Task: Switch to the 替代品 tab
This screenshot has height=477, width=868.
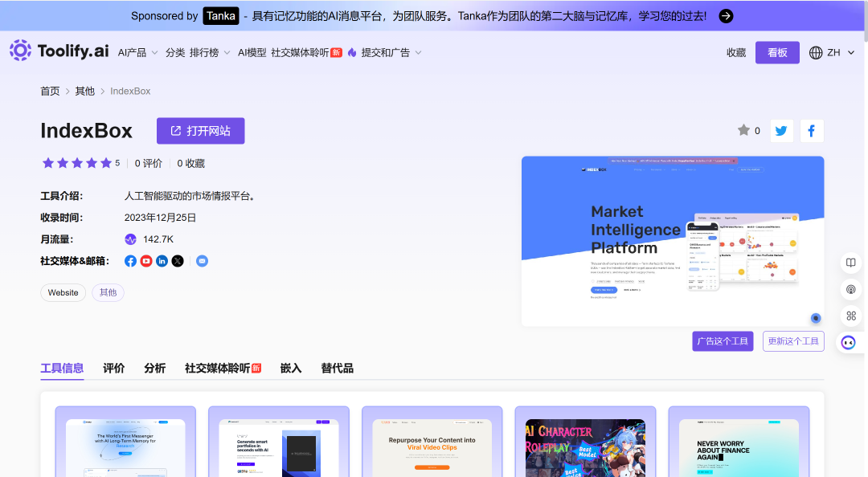Action: [x=337, y=369]
